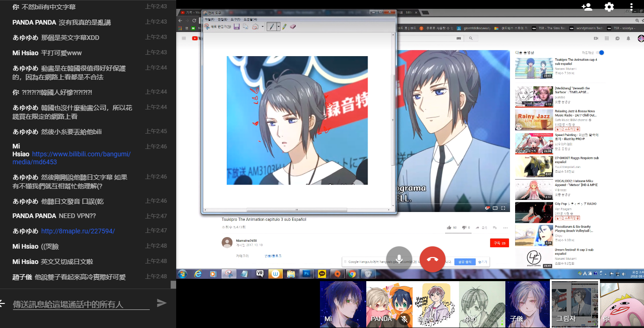Screen dimensions: 644x328
Task: Open the Snipping Tool 도구(T) menu
Action: coord(235,19)
